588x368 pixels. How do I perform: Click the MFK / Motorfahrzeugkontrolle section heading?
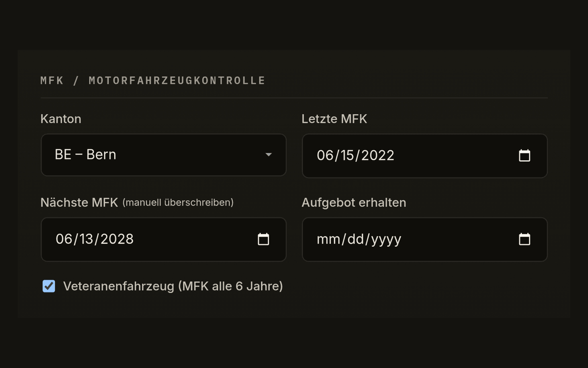(153, 80)
